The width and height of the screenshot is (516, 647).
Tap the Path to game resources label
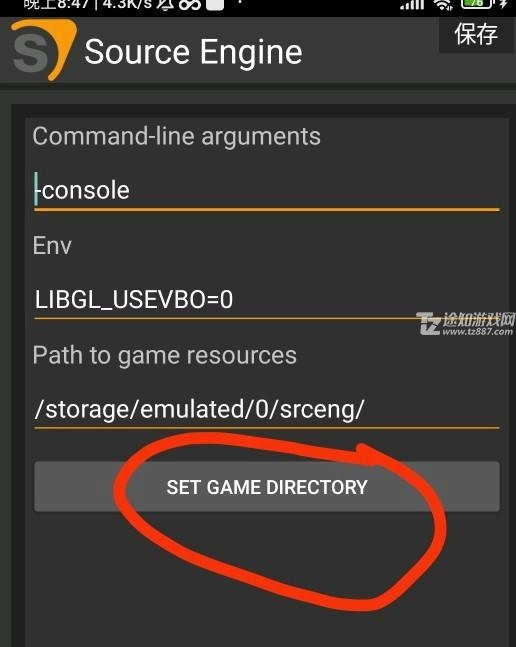(165, 355)
